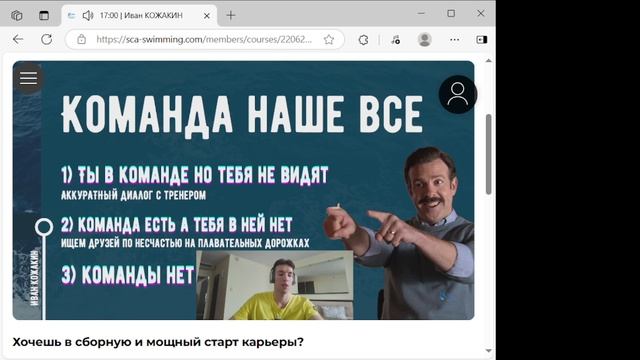Select the '17:00 | Иван КОЖАКИН' tab
Image resolution: width=640 pixels, height=360 pixels.
pos(140,16)
